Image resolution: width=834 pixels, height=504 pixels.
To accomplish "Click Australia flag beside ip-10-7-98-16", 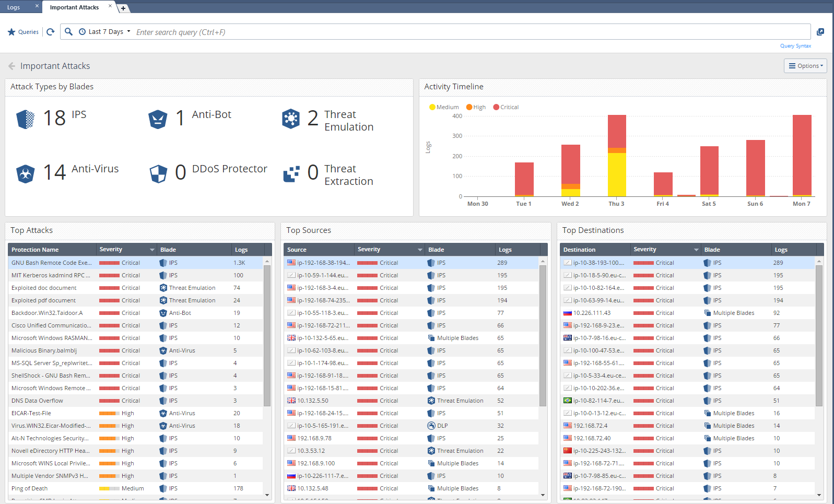I will [x=568, y=338].
